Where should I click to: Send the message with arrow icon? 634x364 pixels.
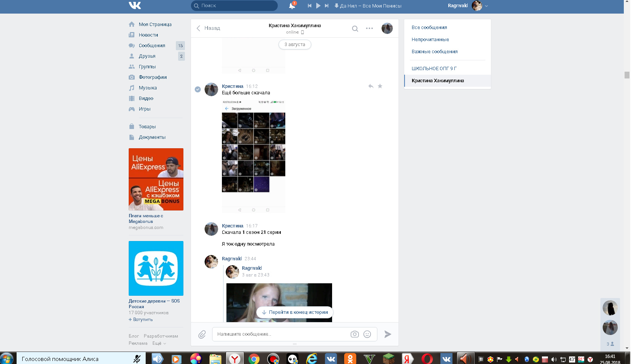pos(388,334)
